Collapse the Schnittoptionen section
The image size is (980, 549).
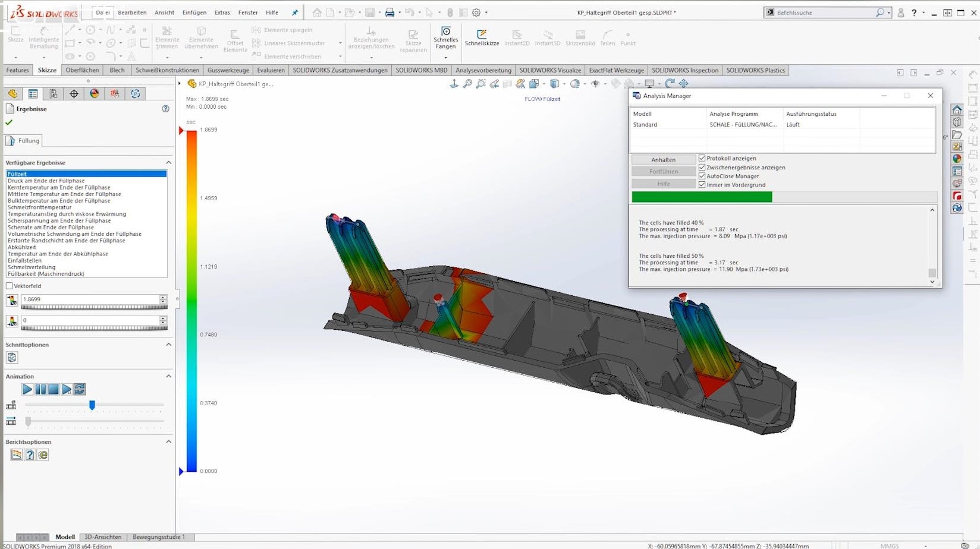click(168, 345)
